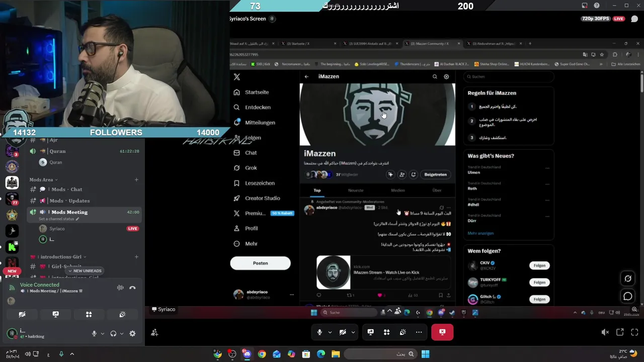Collapse the Mods Area category
The image size is (644, 362).
tap(43, 179)
